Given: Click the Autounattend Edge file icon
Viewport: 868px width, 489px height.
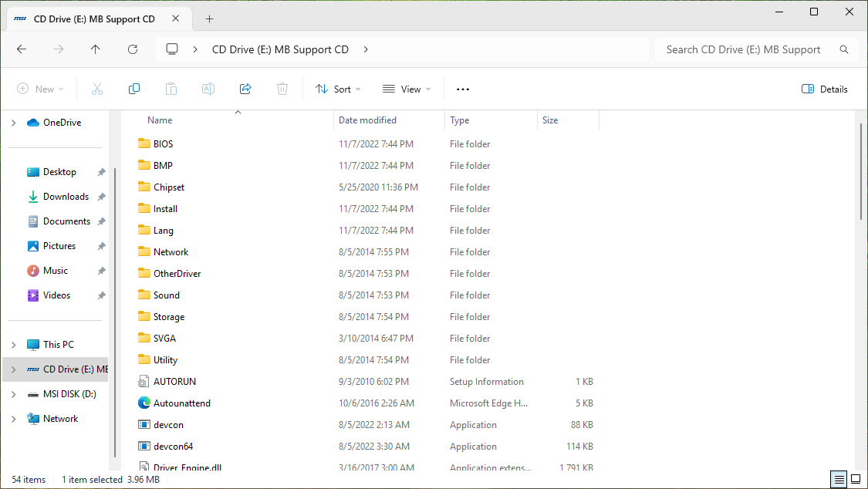Looking at the screenshot, I should 144,403.
